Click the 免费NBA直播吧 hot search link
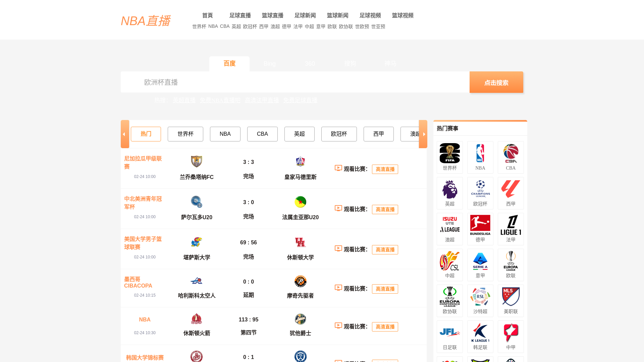 point(220,100)
